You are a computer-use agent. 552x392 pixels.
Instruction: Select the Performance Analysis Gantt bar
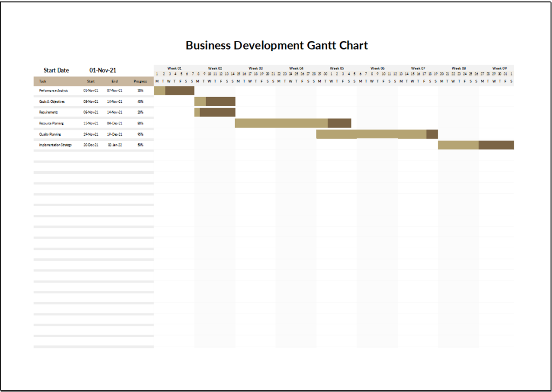tap(174, 90)
